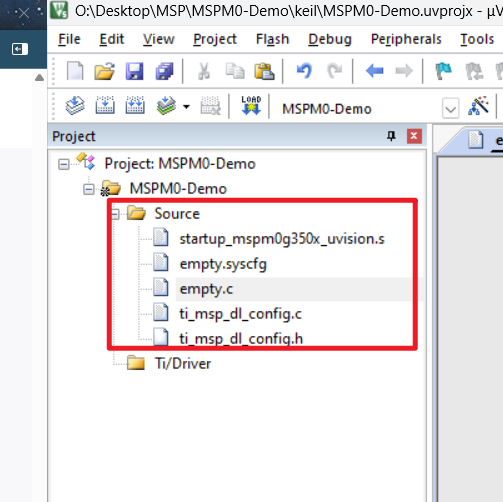Viewport: 503px width, 502px height.
Task: Click the Build target icon
Action: click(x=105, y=105)
